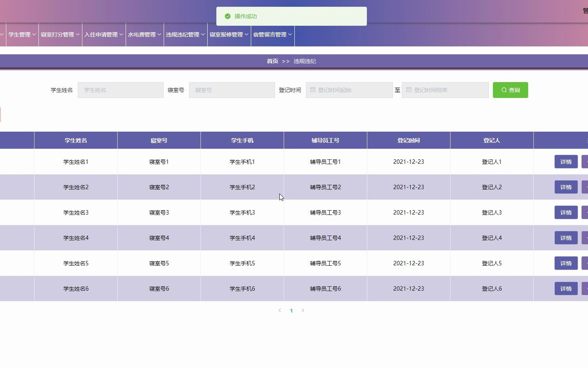Click the green checkmark in 操作成功 toast
The image size is (588, 368).
click(227, 16)
